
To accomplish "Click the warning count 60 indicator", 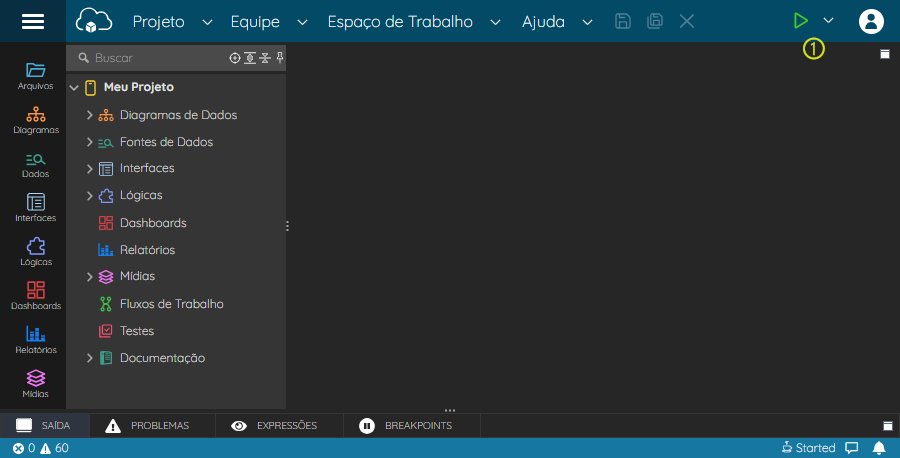I will pos(54,448).
